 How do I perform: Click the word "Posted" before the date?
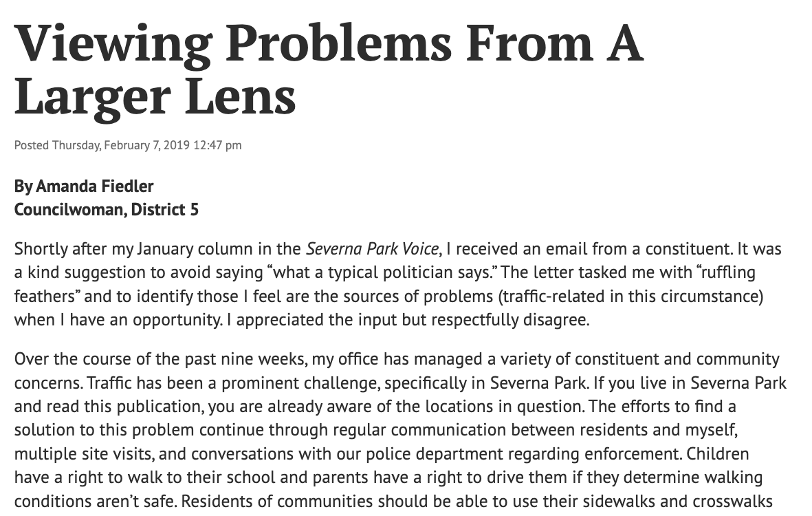(32, 145)
